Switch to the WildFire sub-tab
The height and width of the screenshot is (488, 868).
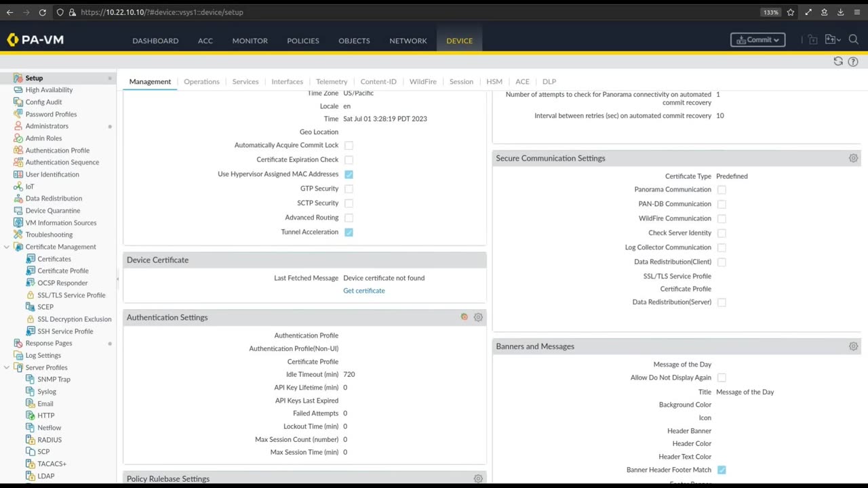(x=422, y=81)
